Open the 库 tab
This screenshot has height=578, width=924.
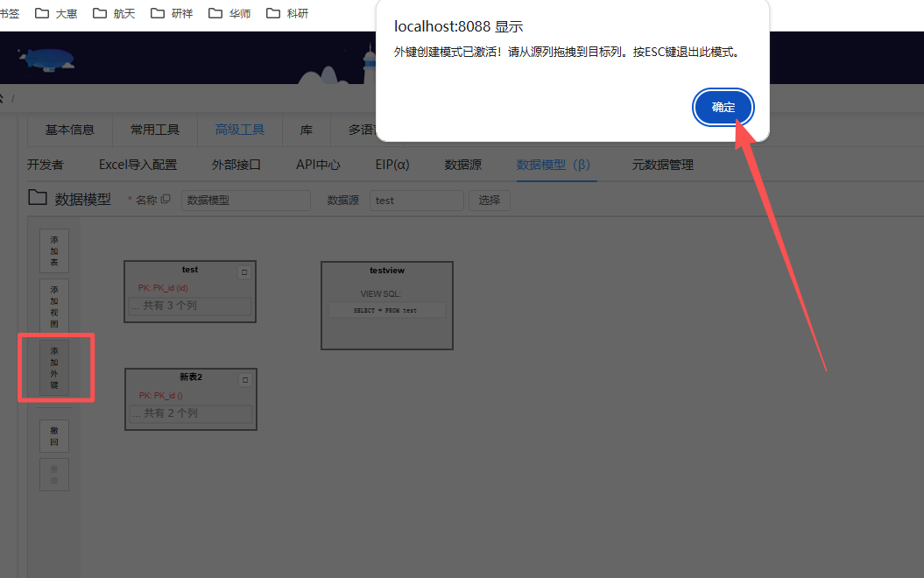coord(307,130)
